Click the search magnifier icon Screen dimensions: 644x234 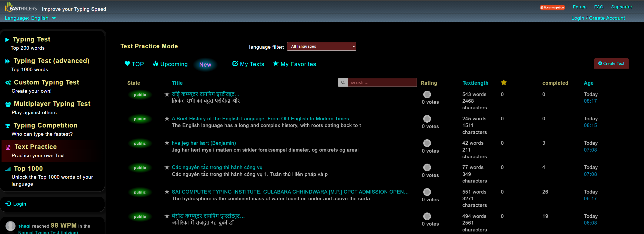click(x=343, y=82)
